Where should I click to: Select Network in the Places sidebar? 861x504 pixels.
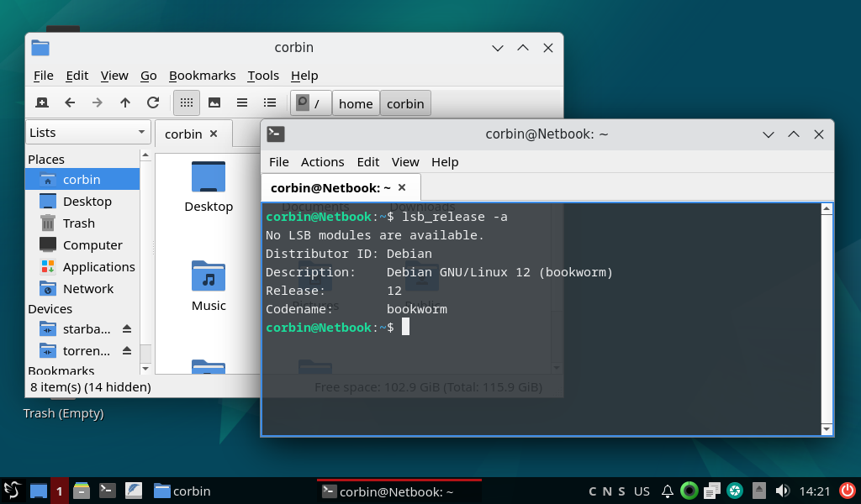89,288
